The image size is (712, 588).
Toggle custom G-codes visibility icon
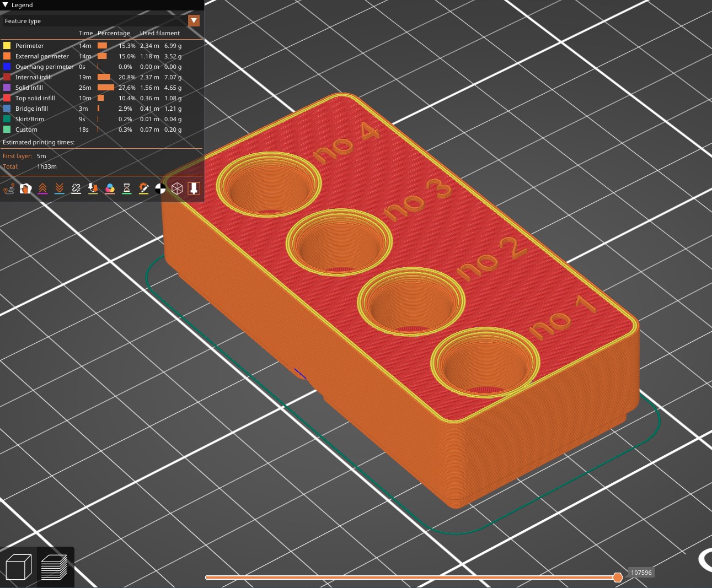click(143, 189)
